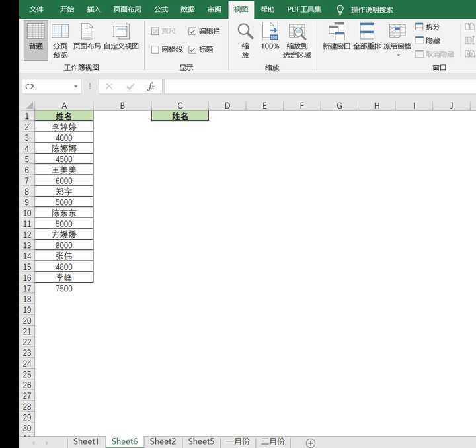This screenshot has width=476, height=448.
Task: Split the window (拆分)
Action: click(x=428, y=27)
